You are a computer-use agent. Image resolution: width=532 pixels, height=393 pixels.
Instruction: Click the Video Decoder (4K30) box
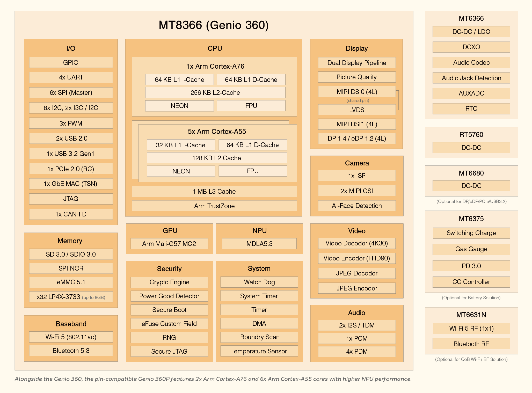[356, 243]
